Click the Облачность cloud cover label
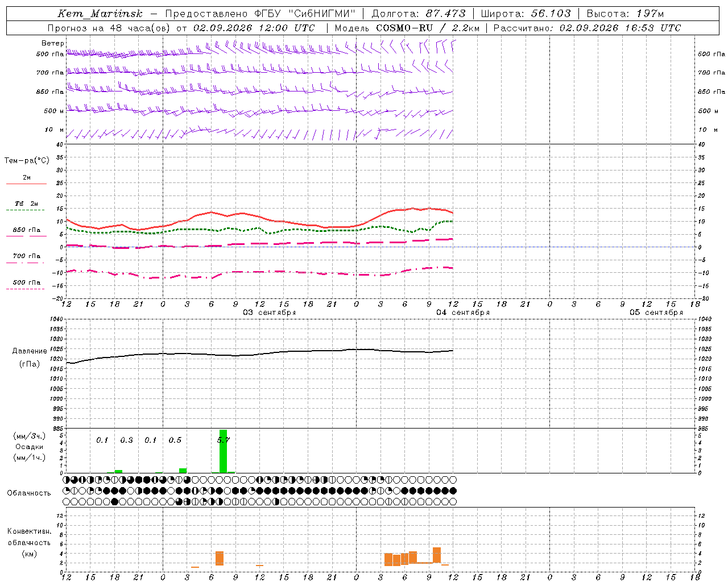728x582 pixels. coord(29,493)
